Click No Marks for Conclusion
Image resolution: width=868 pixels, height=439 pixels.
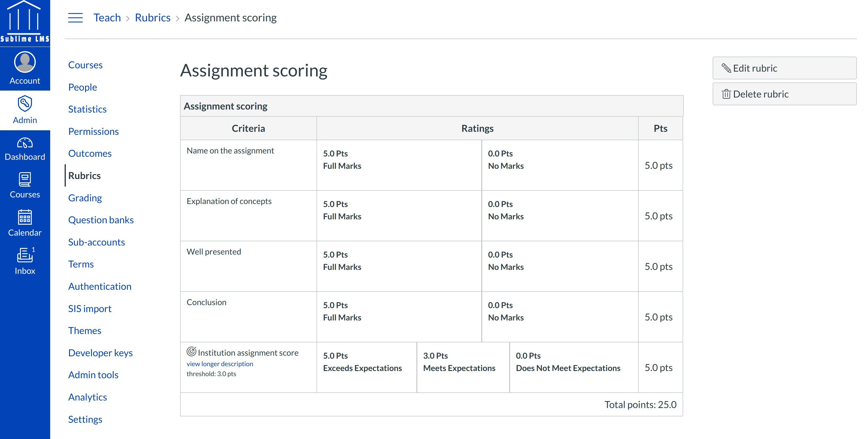pos(506,317)
